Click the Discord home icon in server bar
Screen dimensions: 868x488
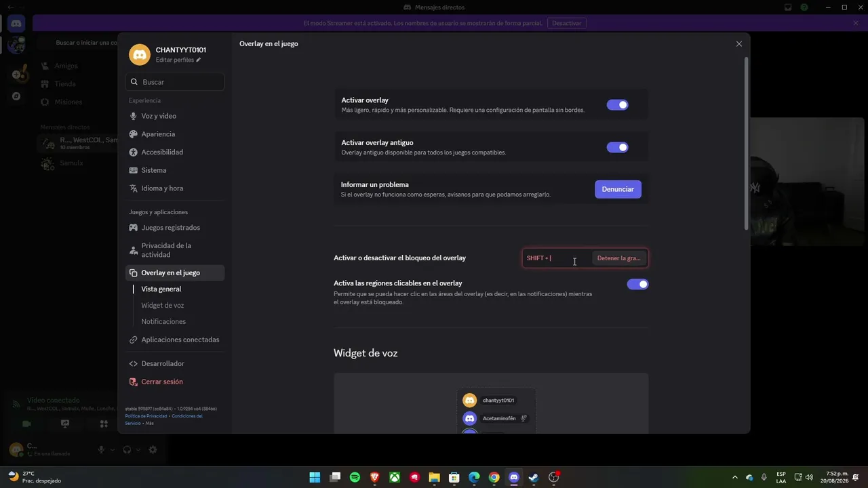(x=16, y=24)
